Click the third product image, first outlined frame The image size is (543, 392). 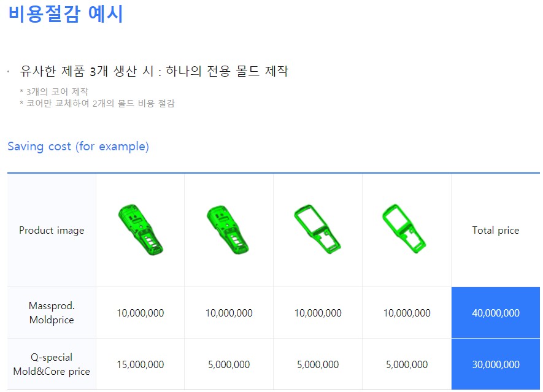click(317, 229)
